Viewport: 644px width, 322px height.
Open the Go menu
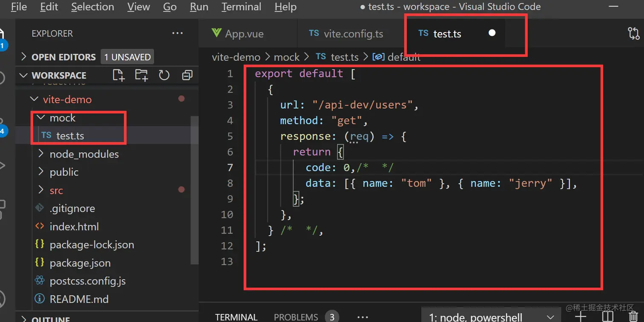click(x=170, y=7)
